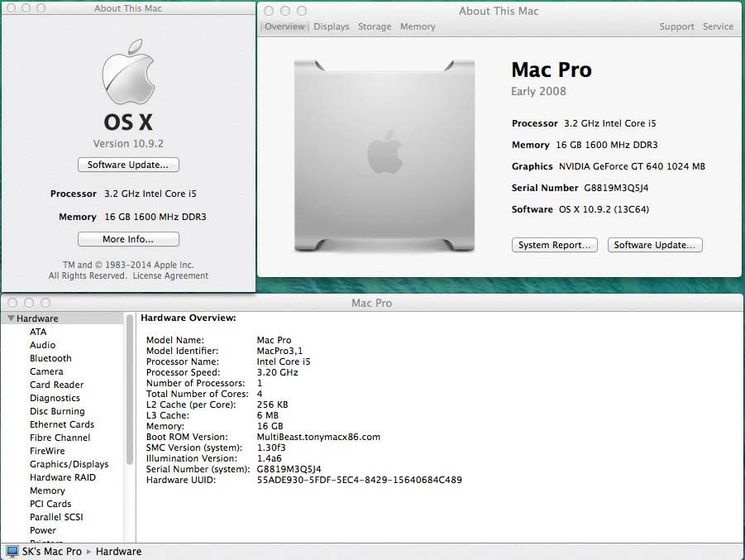Image resolution: width=745 pixels, height=560 pixels.
Task: Open the Service tab
Action: (x=718, y=26)
